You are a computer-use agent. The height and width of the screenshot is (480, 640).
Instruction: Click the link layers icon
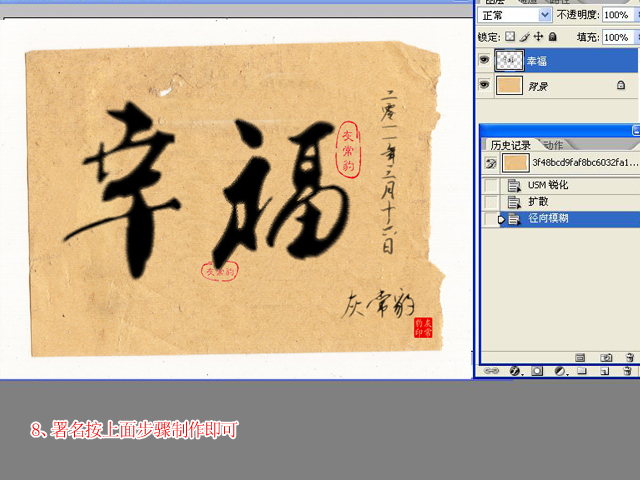click(491, 370)
